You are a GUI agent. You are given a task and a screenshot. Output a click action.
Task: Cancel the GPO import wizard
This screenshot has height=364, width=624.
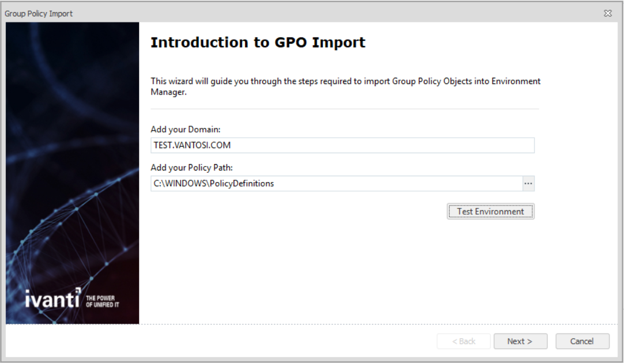point(582,341)
